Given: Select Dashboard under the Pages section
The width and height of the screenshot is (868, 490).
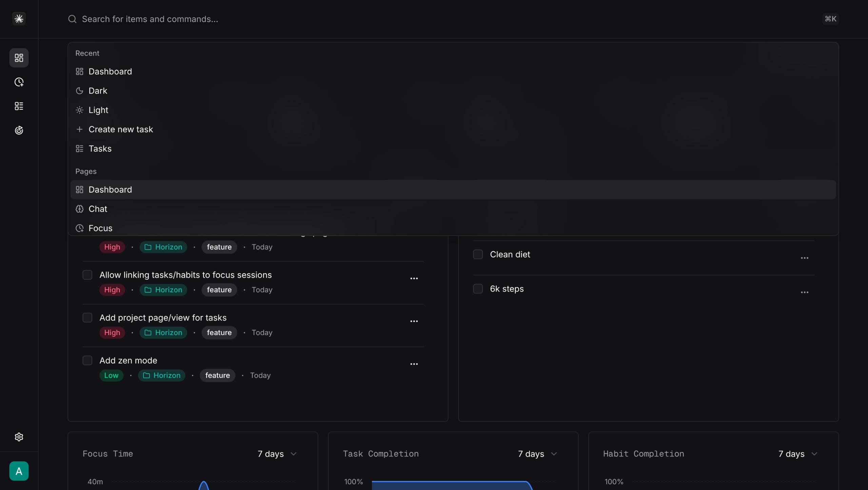Looking at the screenshot, I should click(110, 190).
